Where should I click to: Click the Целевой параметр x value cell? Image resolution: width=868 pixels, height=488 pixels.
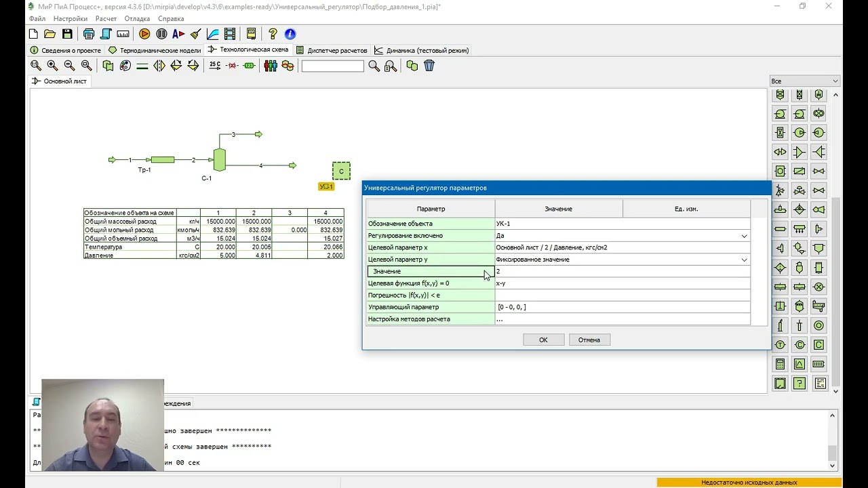coord(623,247)
